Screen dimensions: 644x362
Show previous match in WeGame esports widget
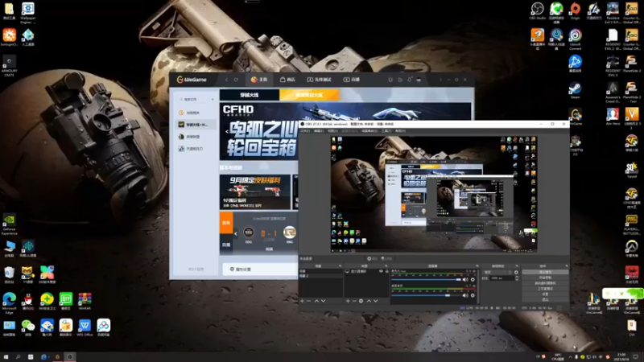click(236, 233)
